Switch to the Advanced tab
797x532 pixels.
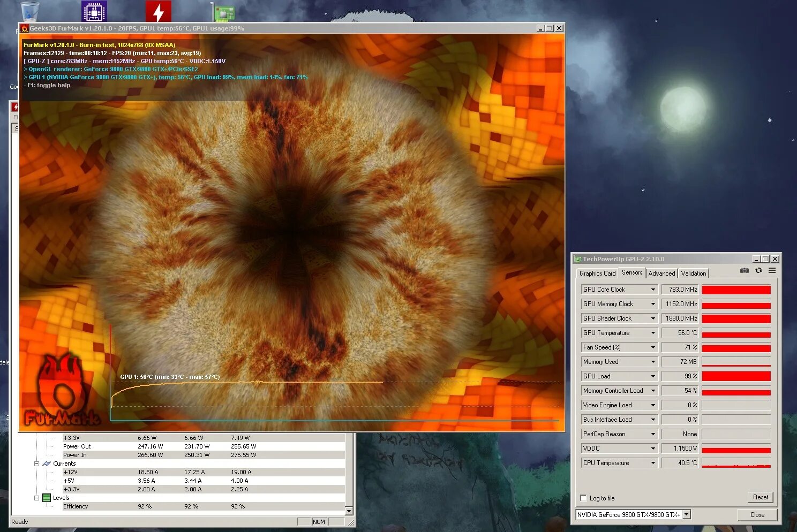(661, 273)
